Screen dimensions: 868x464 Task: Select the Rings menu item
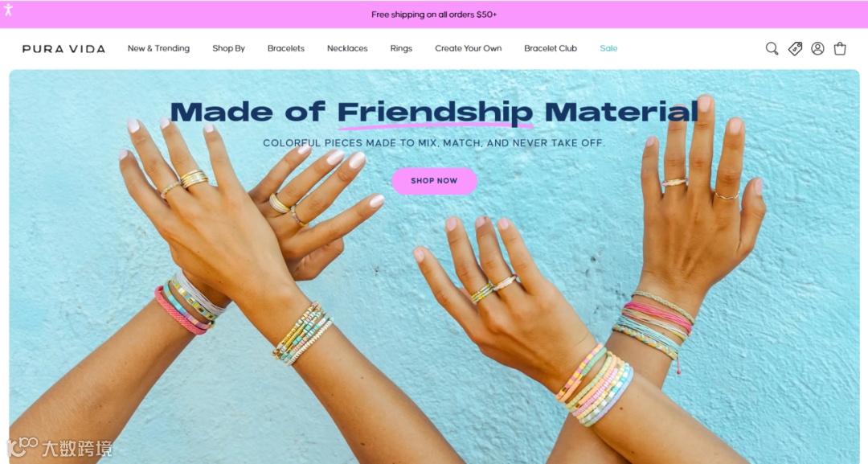401,48
